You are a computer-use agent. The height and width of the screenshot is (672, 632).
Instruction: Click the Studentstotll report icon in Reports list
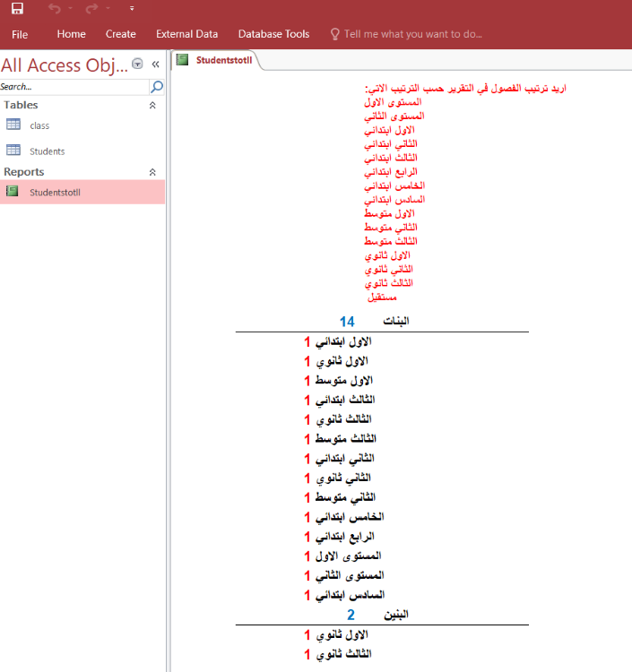(13, 191)
